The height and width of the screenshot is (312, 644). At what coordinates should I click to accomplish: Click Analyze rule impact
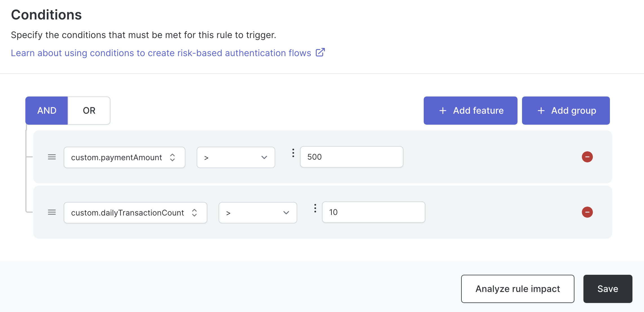[518, 289]
